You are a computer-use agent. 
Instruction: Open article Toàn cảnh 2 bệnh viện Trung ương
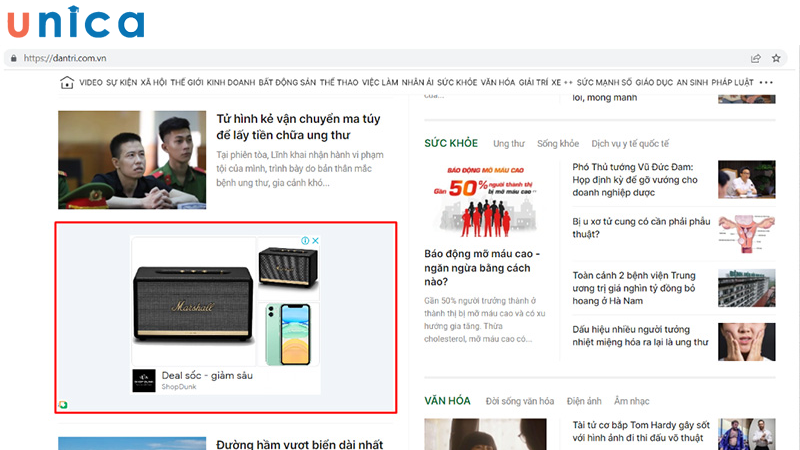point(634,288)
